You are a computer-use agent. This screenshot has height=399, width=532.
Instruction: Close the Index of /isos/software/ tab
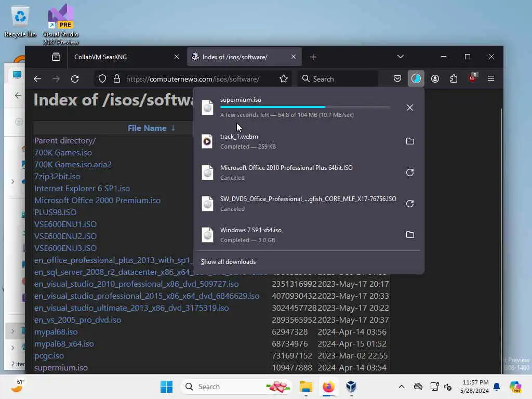[294, 57]
